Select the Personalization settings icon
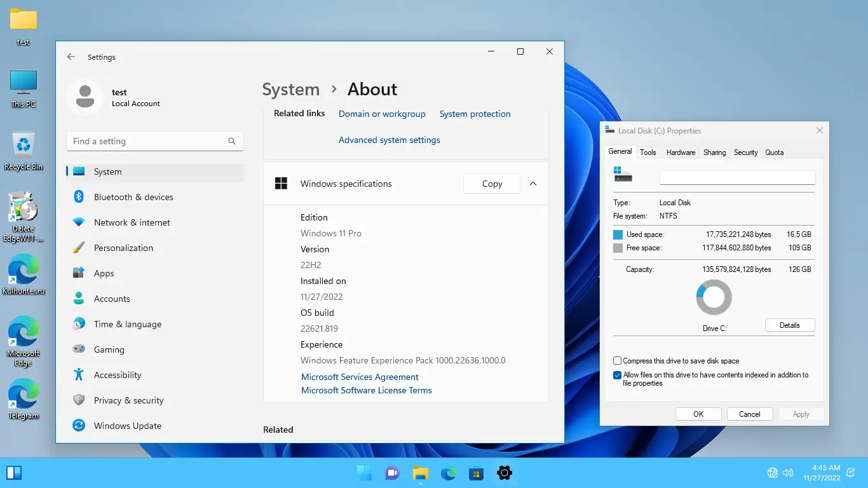Screen dimensions: 868x488 [x=79, y=248]
